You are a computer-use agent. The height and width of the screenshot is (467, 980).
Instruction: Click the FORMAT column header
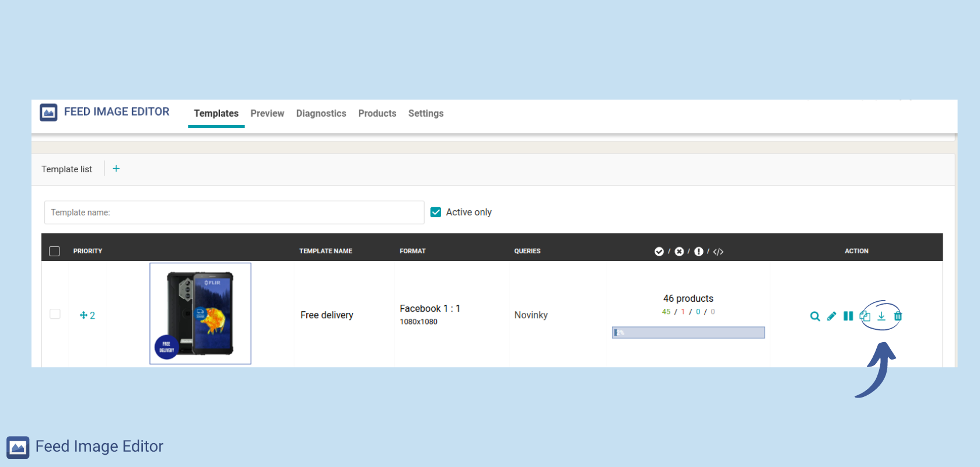(412, 251)
